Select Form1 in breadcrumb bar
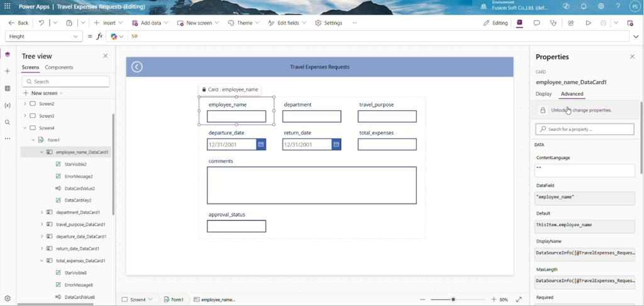The height and width of the screenshot is (306, 644). (x=174, y=300)
